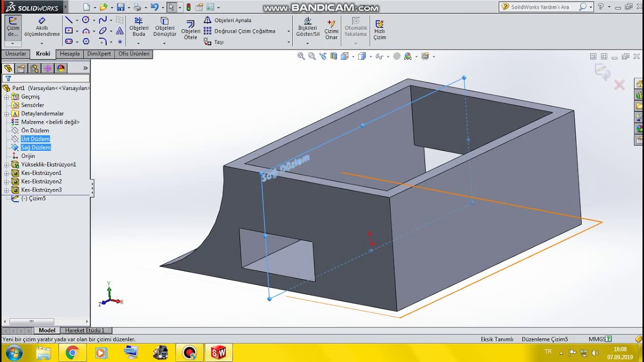Select the Polygon sketch tool
This screenshot has height=362, width=644.
click(86, 41)
